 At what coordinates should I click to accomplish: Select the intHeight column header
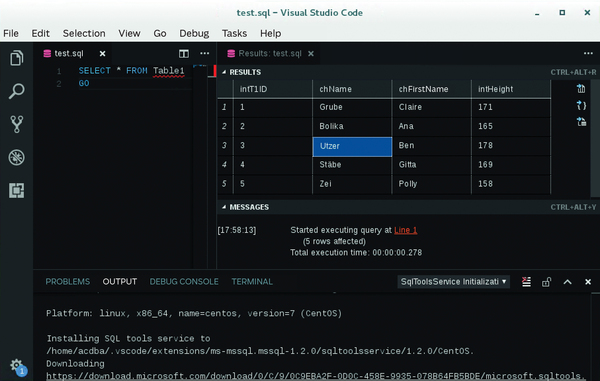point(511,89)
